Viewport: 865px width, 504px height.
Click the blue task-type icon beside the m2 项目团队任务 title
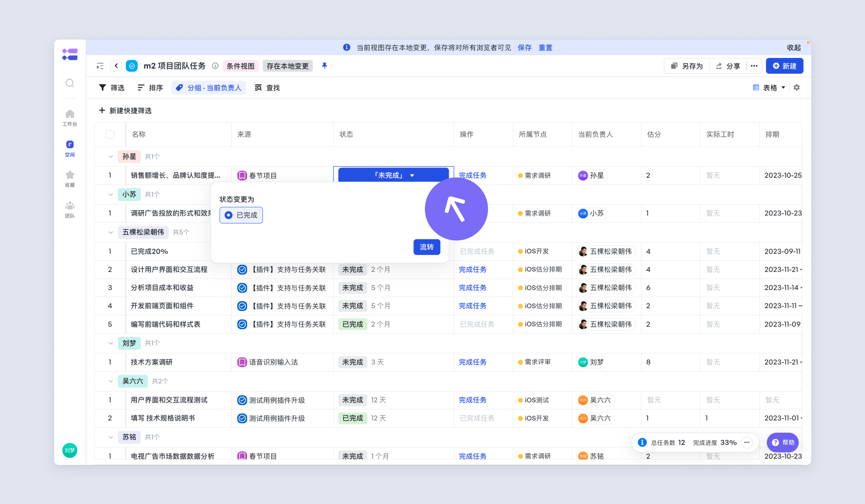(132, 66)
